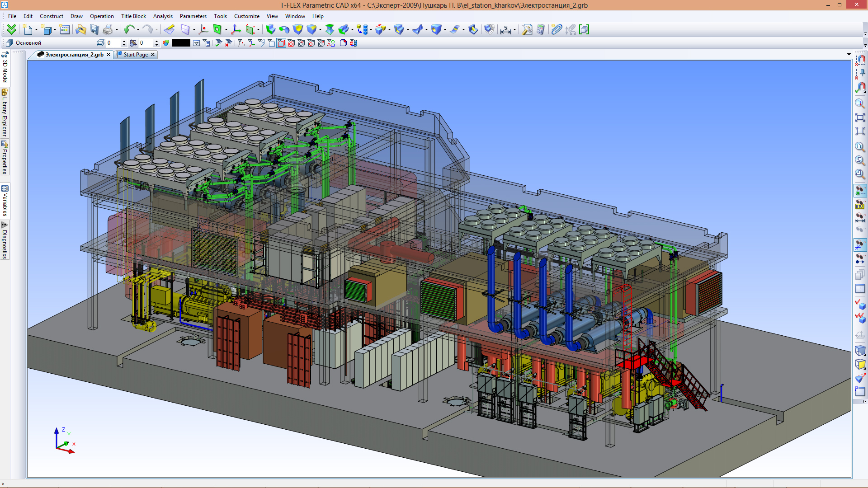
Task: Click the black color swatch
Action: (181, 43)
